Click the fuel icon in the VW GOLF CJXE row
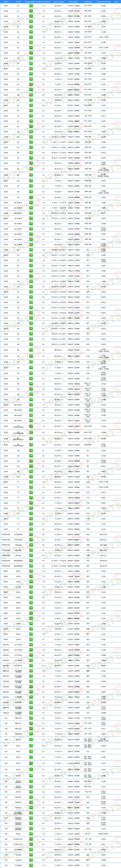121x868 pixels. pos(31,770)
